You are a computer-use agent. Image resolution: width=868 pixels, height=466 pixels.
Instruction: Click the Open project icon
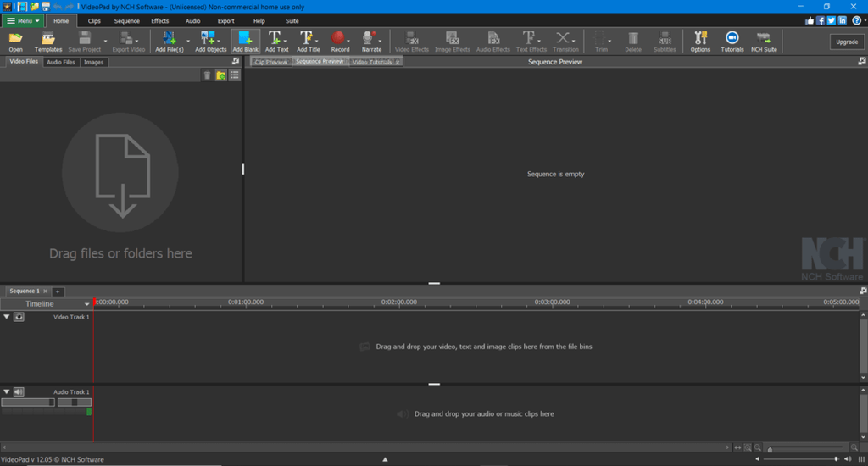coord(15,38)
